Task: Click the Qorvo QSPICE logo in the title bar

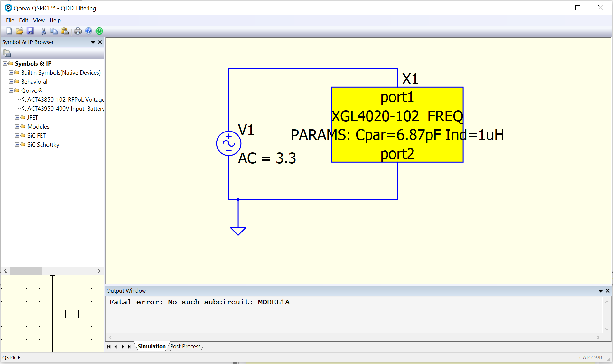Action: pyautogui.click(x=8, y=8)
